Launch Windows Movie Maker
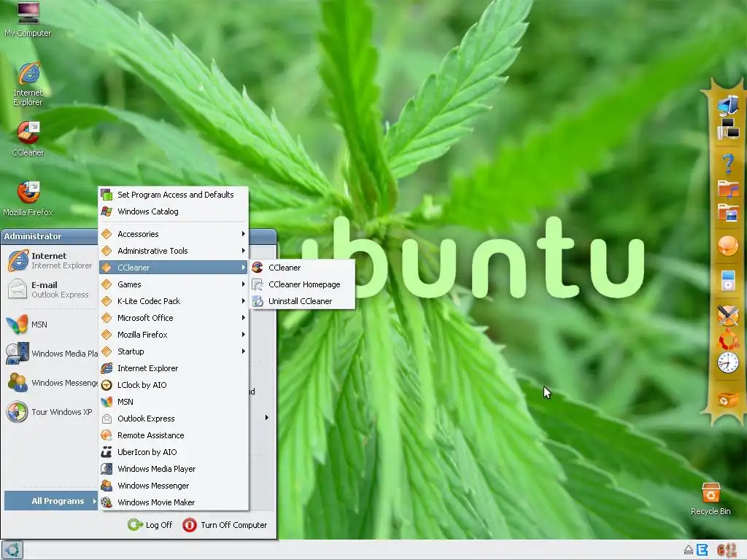Screen dimensions: 747x560 tap(174, 502)
